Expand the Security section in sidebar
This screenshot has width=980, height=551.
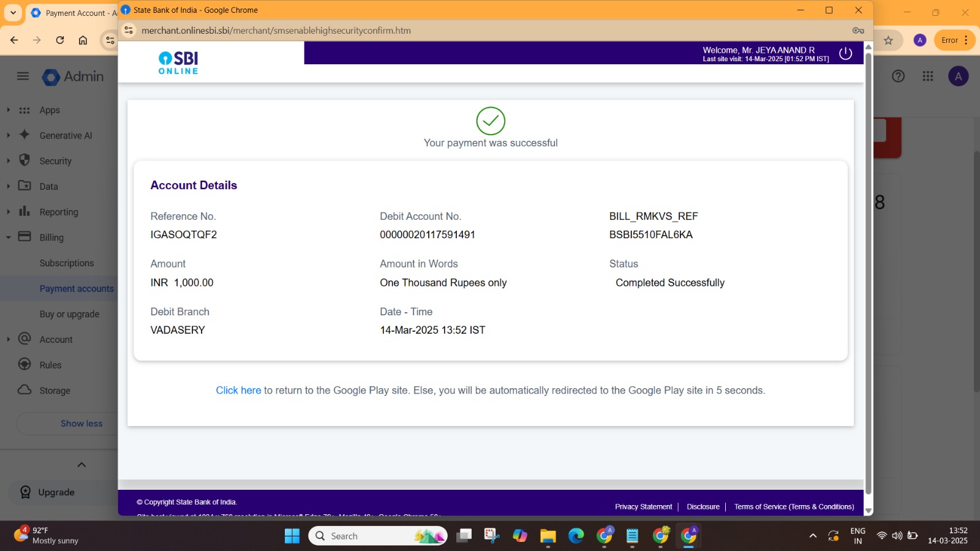(x=9, y=161)
